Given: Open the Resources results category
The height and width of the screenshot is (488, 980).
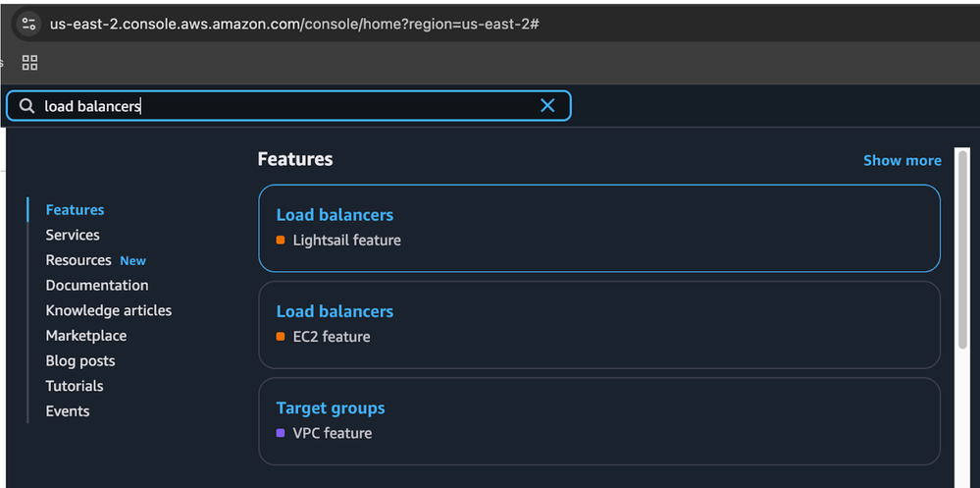Looking at the screenshot, I should coord(78,260).
